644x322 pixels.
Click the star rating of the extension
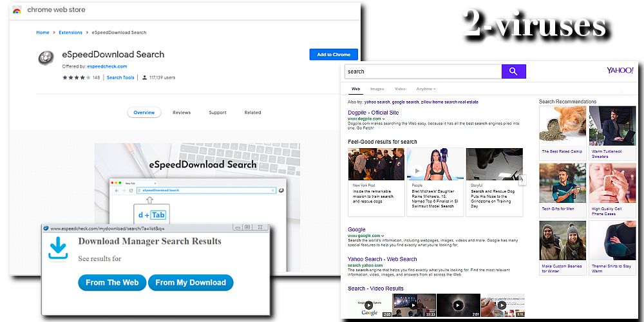coord(77,77)
